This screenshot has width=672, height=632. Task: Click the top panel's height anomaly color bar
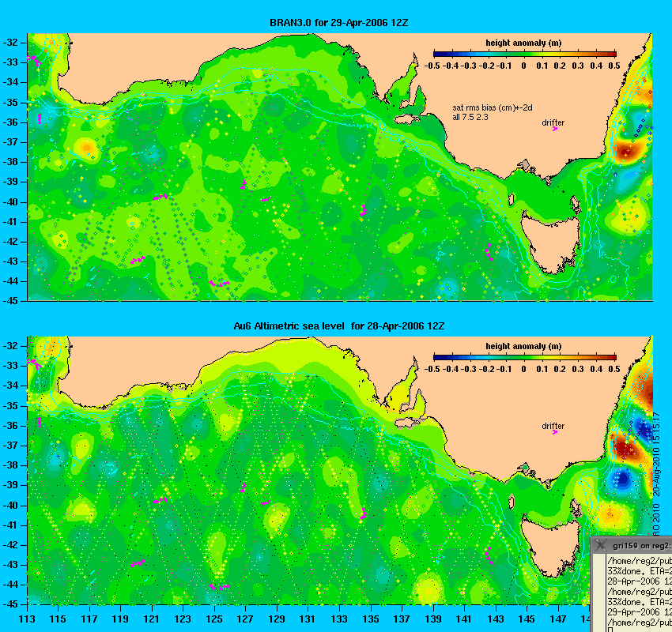[x=525, y=54]
